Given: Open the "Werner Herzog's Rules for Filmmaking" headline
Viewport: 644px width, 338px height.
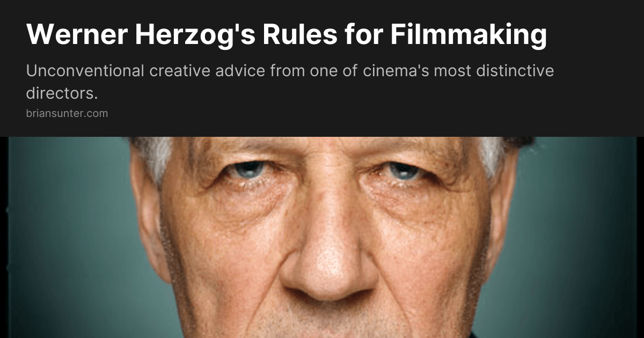Looking at the screenshot, I should (x=287, y=35).
